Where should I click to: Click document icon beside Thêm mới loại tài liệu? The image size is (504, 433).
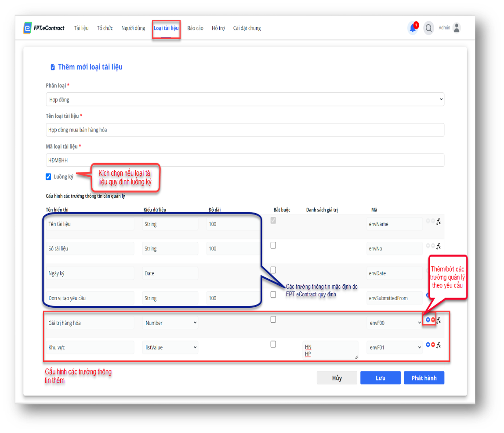pos(53,67)
